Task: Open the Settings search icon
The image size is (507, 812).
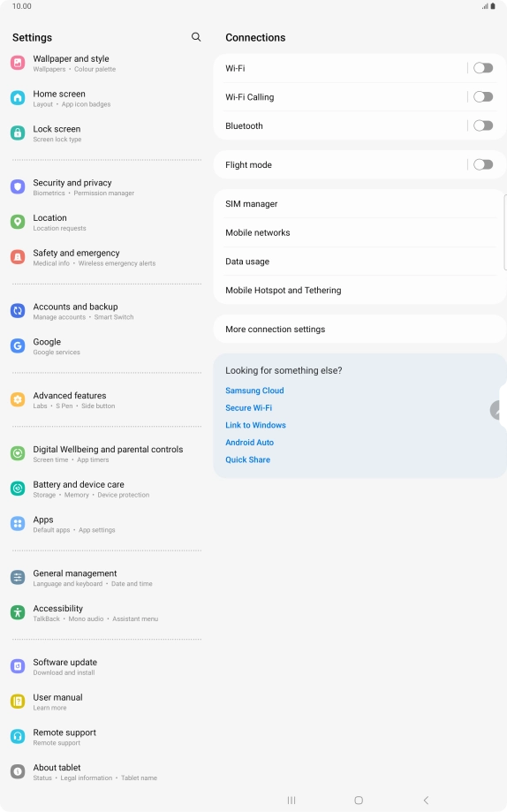Action: coord(196,37)
